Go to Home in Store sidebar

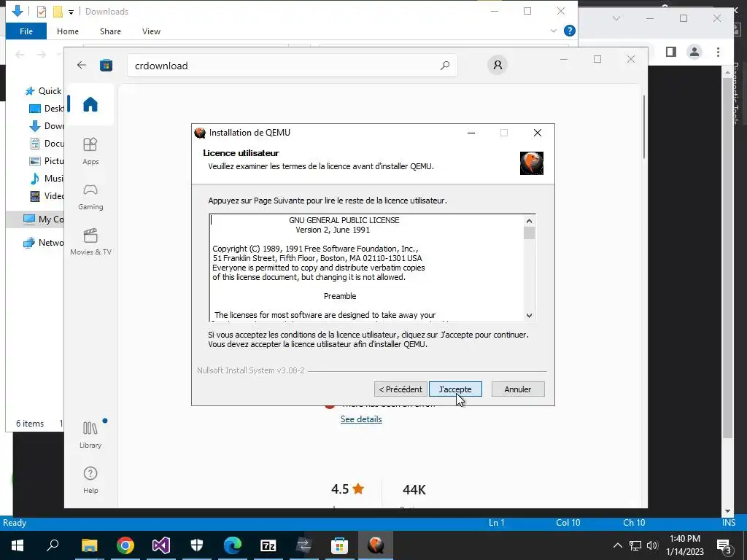[x=90, y=104]
